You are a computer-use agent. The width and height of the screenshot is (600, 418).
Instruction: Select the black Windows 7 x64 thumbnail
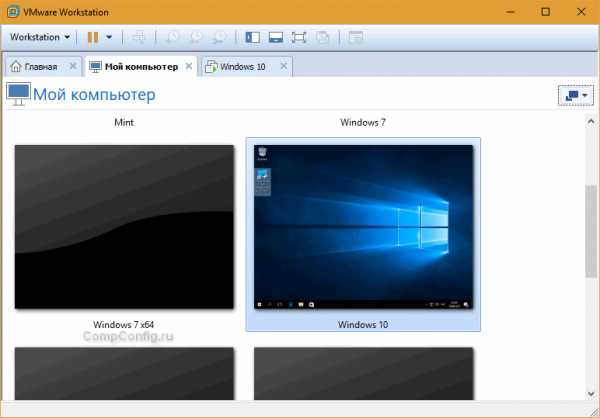pyautogui.click(x=124, y=227)
